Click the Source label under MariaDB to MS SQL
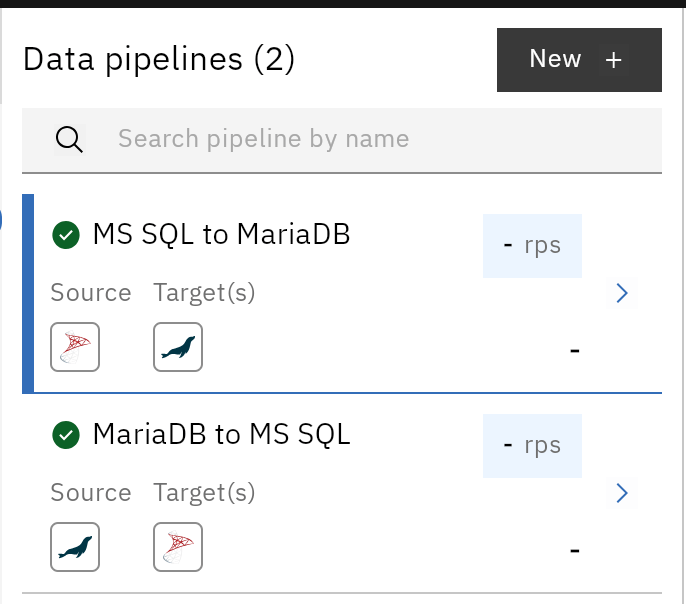This screenshot has width=686, height=604. (x=91, y=492)
